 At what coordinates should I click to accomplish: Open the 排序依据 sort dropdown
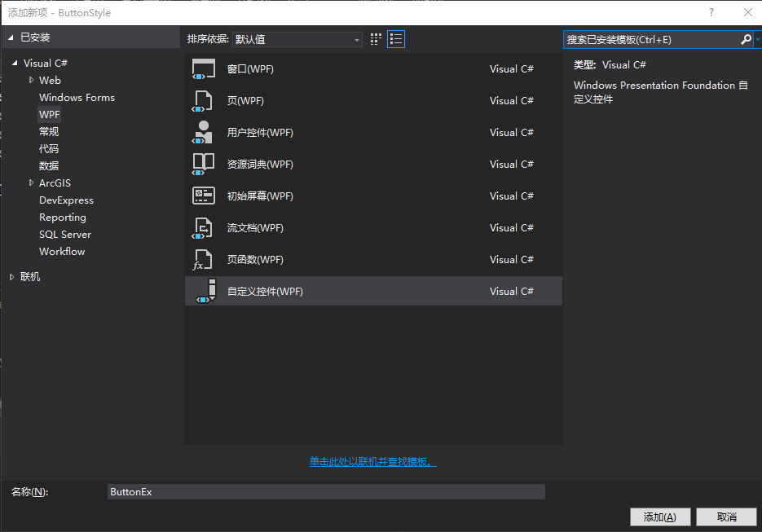click(357, 38)
